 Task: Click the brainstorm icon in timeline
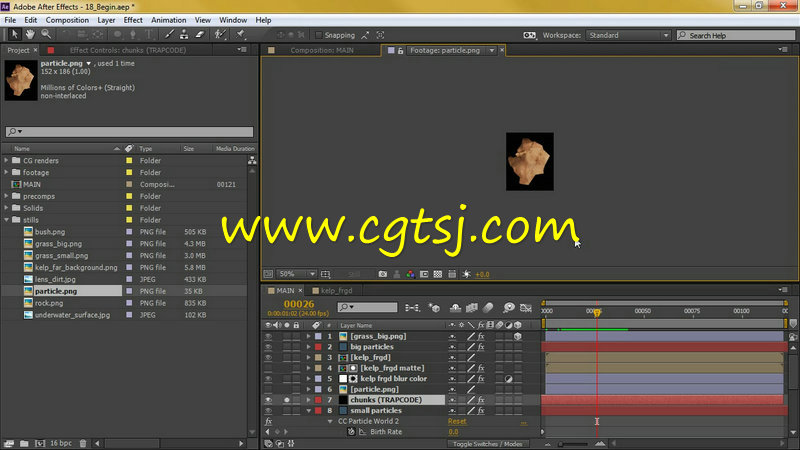[x=509, y=308]
